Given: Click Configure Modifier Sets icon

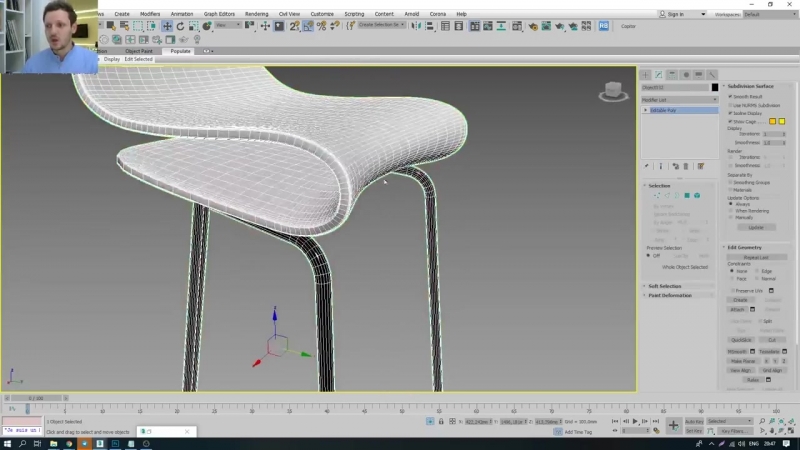Looking at the screenshot, I should [x=701, y=166].
